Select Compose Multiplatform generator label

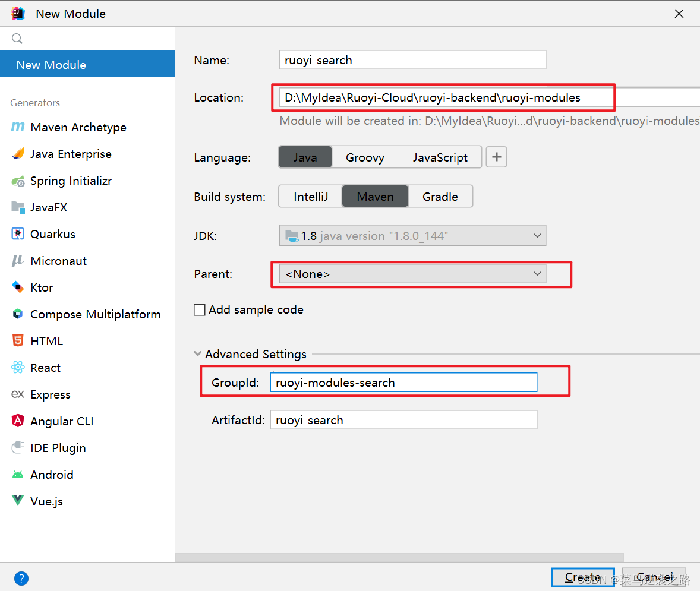(96, 314)
